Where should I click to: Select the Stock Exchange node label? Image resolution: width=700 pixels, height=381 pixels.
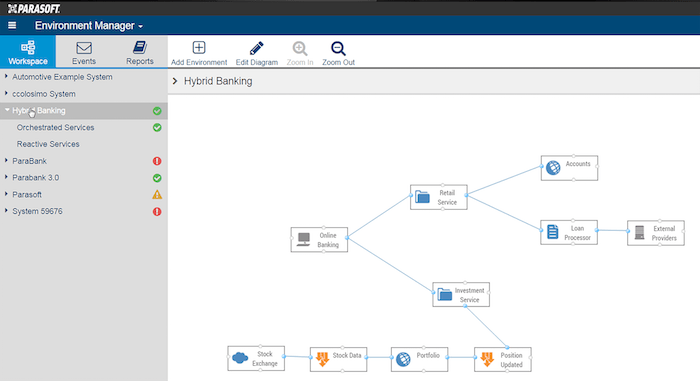pyautogui.click(x=265, y=358)
